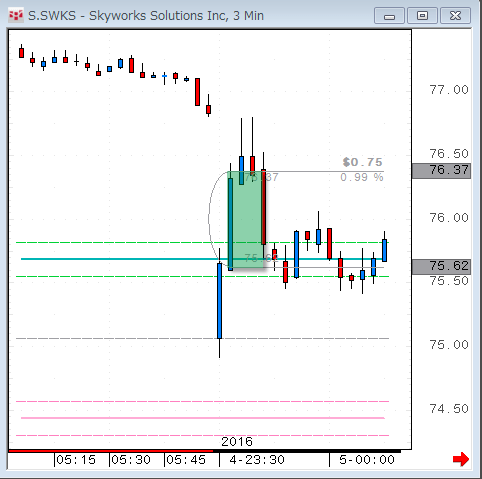482x479 pixels.
Task: Click the 05:30 time axis label
Action: tap(131, 460)
